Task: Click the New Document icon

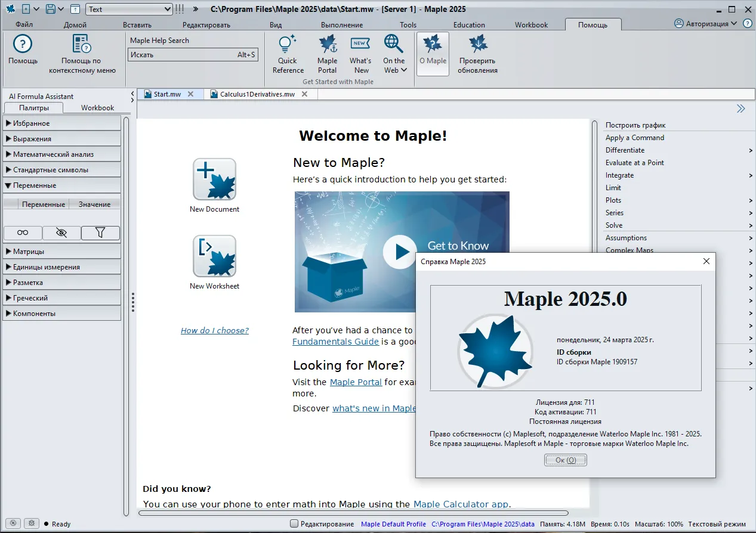Action: pyautogui.click(x=214, y=179)
